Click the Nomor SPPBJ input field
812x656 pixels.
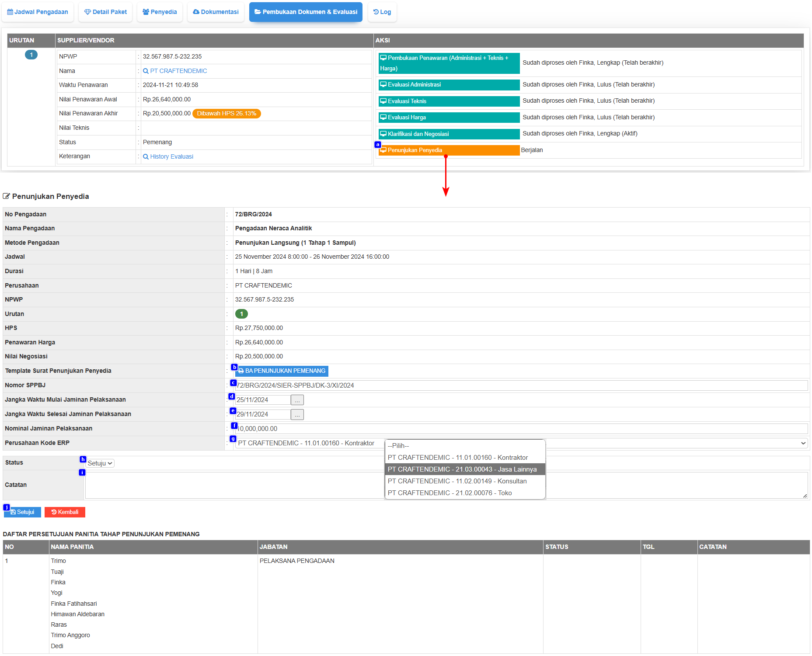(x=521, y=385)
